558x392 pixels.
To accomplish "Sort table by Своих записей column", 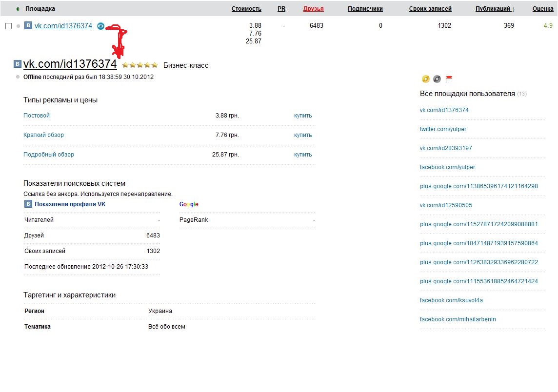I will [430, 9].
